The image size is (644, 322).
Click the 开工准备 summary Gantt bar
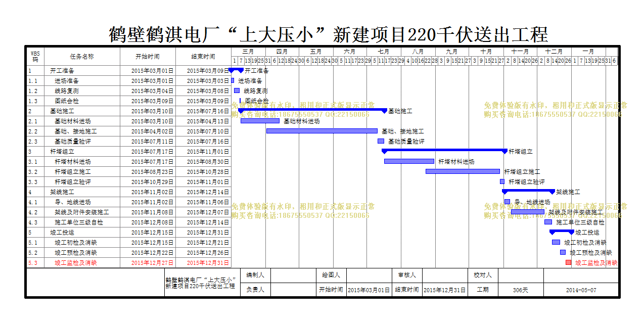(x=236, y=70)
